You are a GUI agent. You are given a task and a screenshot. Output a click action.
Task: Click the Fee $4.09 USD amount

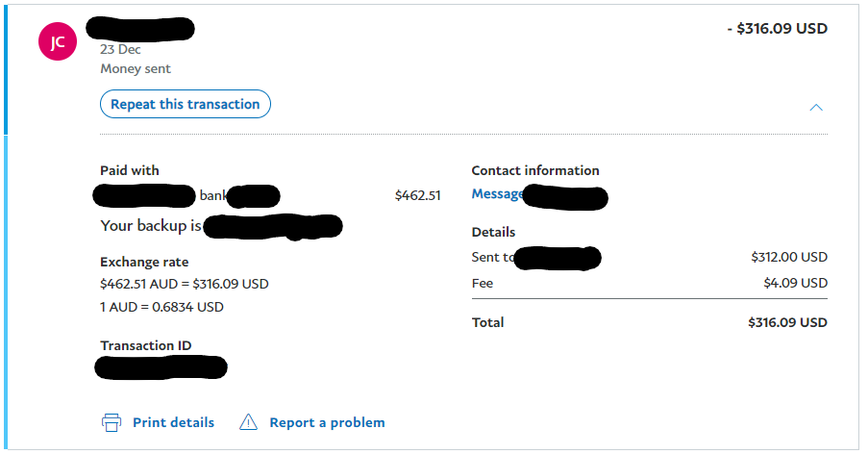[796, 283]
